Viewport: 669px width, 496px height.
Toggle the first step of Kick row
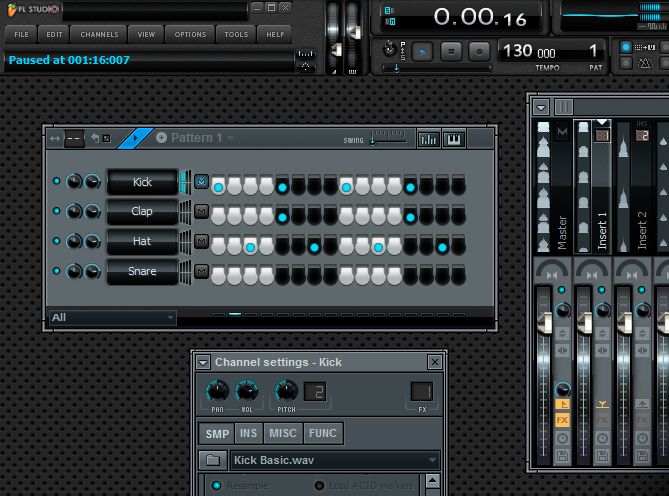point(218,186)
